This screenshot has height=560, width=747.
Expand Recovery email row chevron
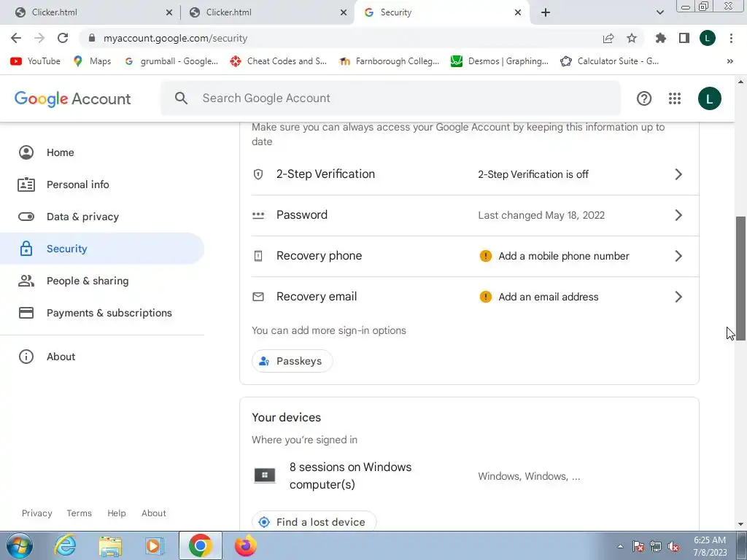point(678,297)
